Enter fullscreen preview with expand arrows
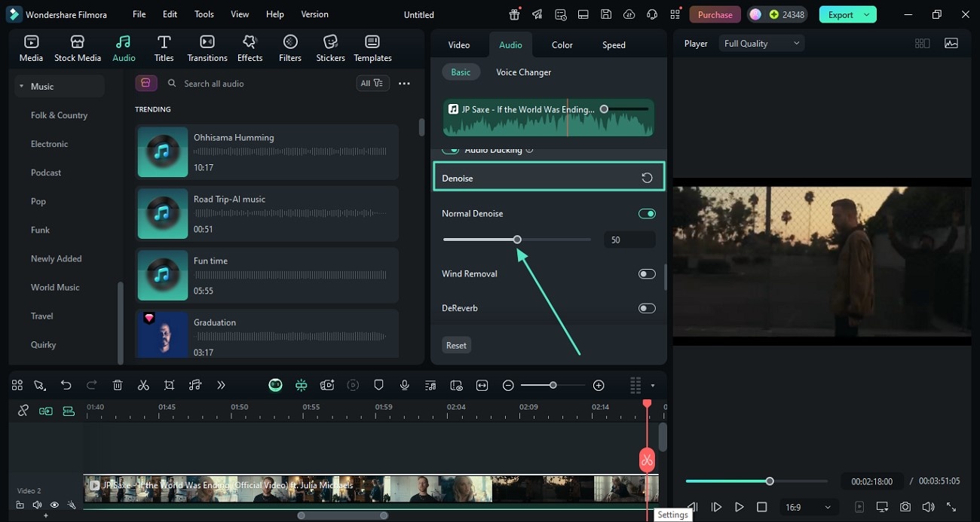The image size is (980, 522). pos(951,507)
